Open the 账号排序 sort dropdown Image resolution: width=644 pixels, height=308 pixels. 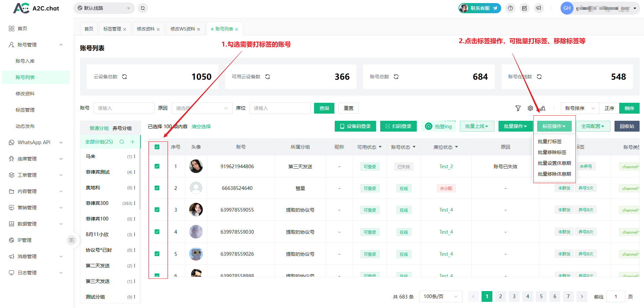click(x=580, y=108)
